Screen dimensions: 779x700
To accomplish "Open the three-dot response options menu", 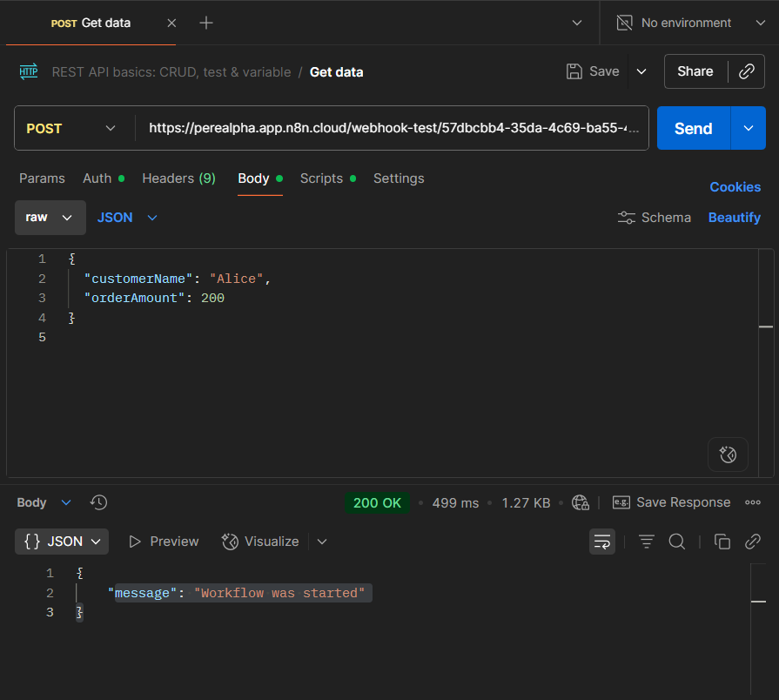I will (753, 502).
